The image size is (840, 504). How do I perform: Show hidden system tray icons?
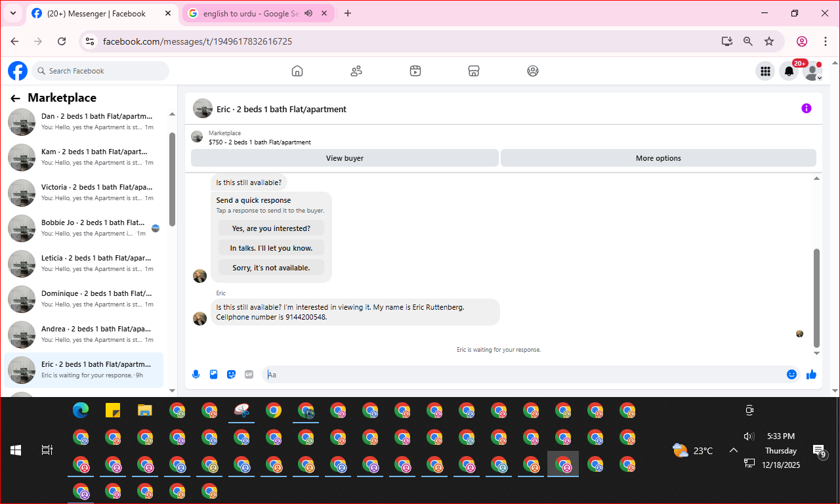(734, 450)
